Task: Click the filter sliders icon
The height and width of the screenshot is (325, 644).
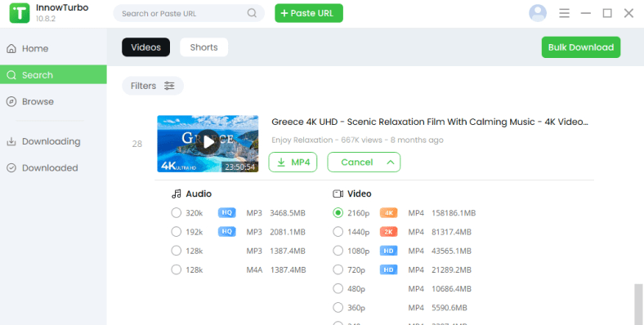Action: coord(169,86)
